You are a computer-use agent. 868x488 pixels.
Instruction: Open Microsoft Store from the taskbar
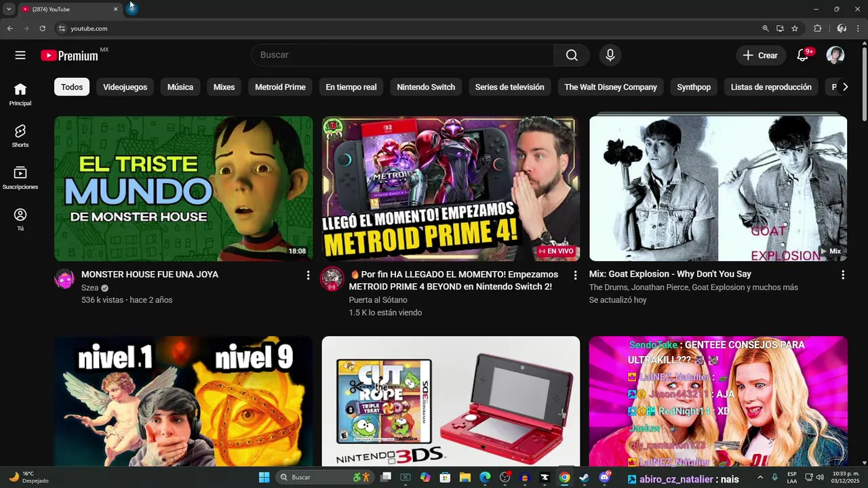coord(445,478)
